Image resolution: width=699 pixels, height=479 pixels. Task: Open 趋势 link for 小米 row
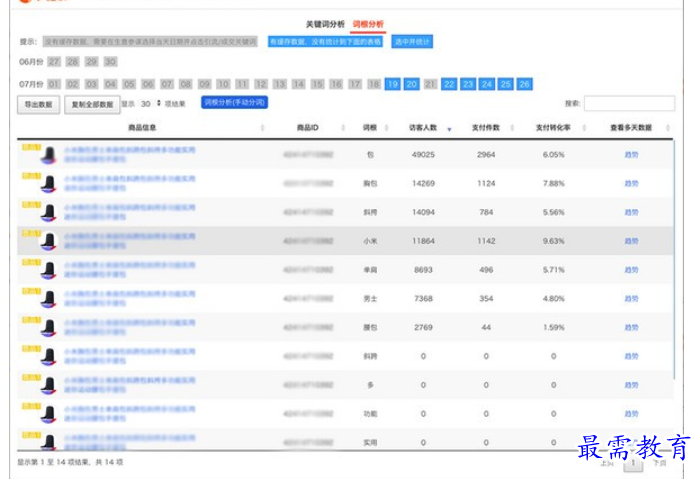[x=631, y=241]
